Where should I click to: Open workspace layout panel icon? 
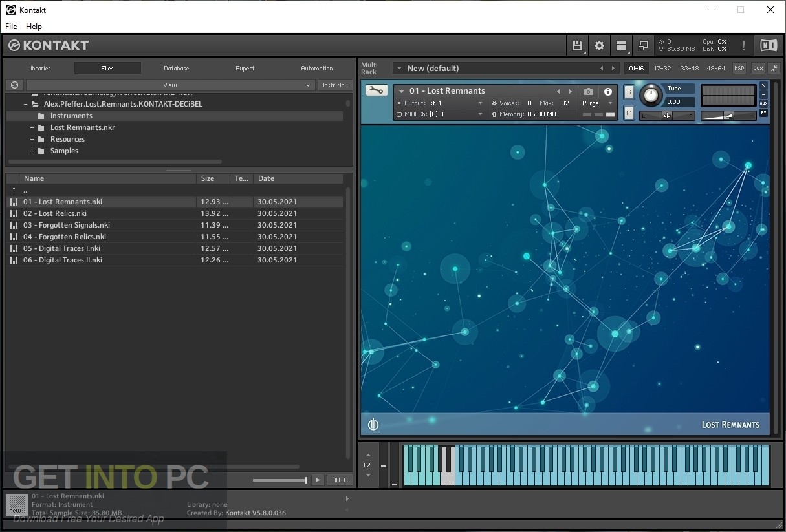click(x=621, y=45)
